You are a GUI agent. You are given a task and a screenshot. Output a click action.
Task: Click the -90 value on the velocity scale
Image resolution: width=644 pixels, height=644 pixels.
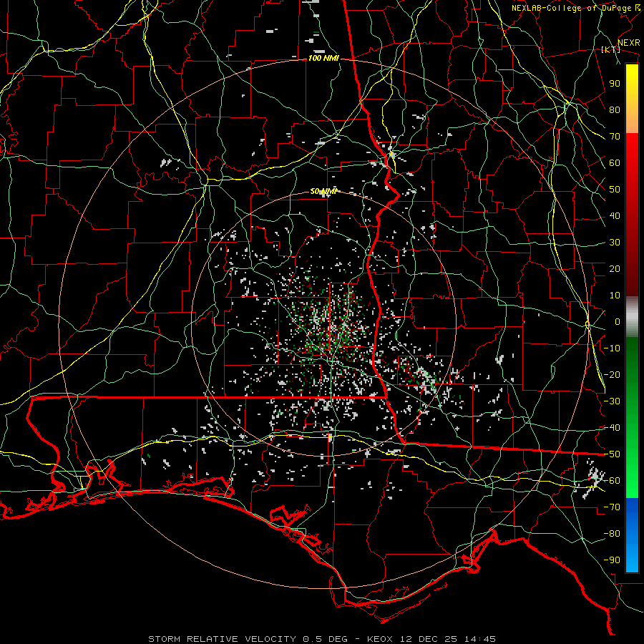point(612,560)
